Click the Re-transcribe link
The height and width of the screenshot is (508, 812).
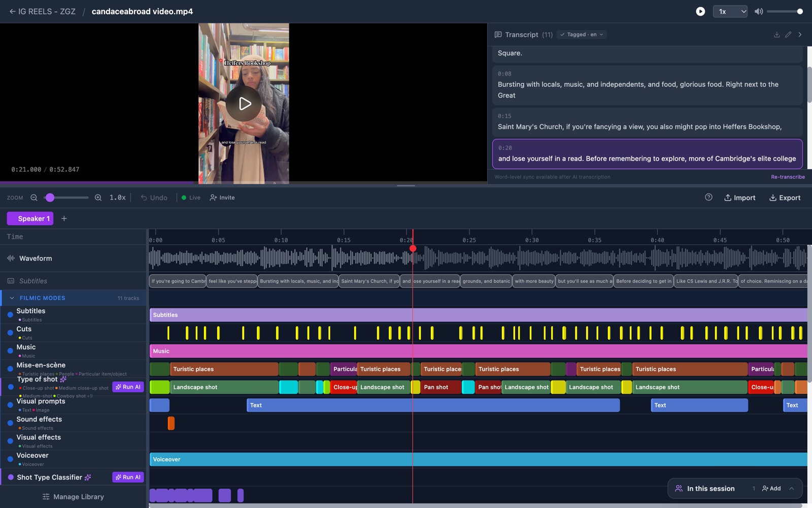click(788, 177)
